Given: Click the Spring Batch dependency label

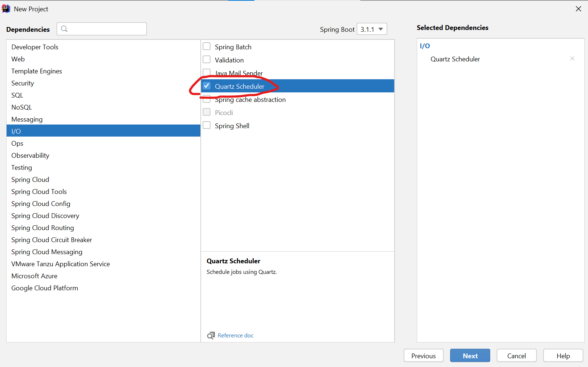Looking at the screenshot, I should [x=233, y=47].
